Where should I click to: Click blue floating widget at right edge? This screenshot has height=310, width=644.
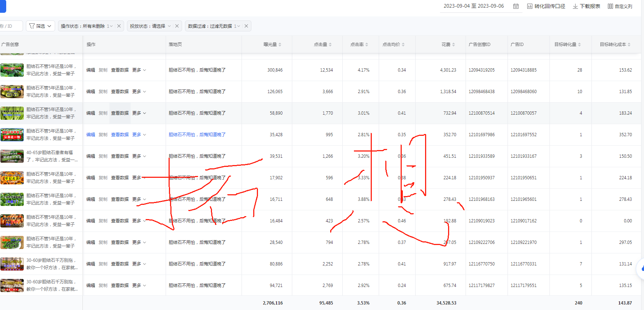pyautogui.click(x=640, y=268)
